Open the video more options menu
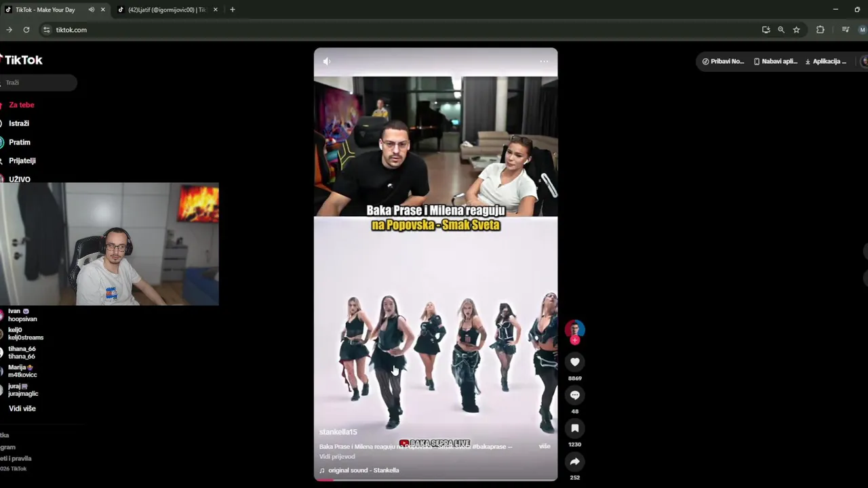The height and width of the screenshot is (488, 868). pyautogui.click(x=544, y=61)
